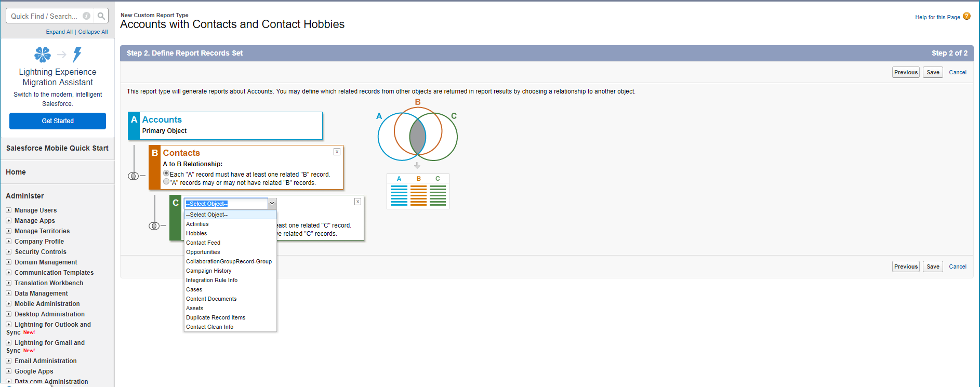Open Email Administration link

pyautogui.click(x=46, y=361)
